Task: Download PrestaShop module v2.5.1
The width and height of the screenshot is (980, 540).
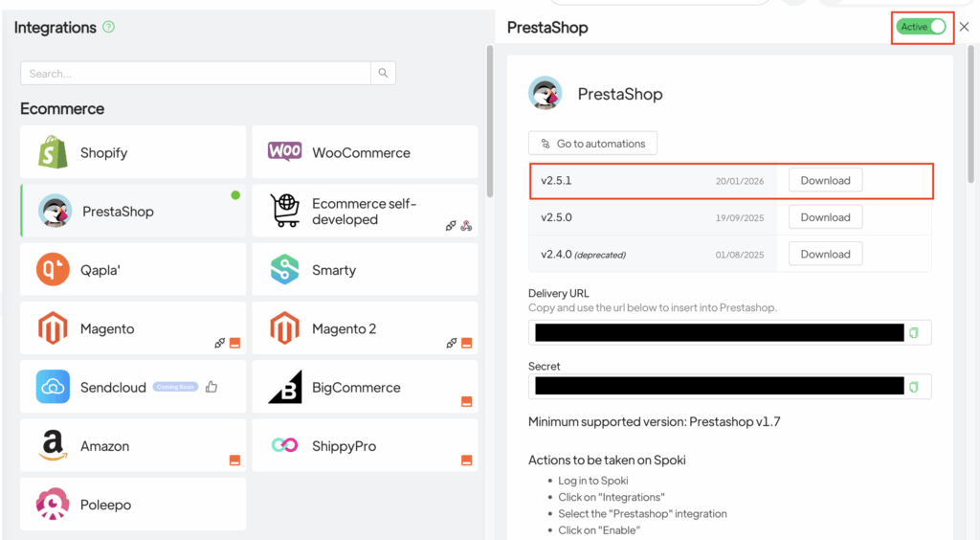Action: pos(825,180)
